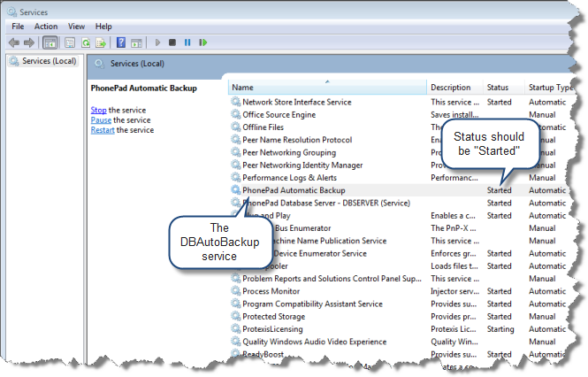Viewport: 588px width, 377px height.
Task: Select the Offline Files service
Action: point(263,127)
